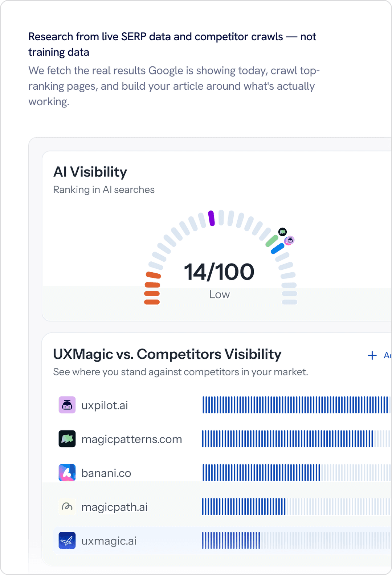This screenshot has width=392, height=575.
Task: Click the uxpilot.ai robot logo icon
Action: 67,405
